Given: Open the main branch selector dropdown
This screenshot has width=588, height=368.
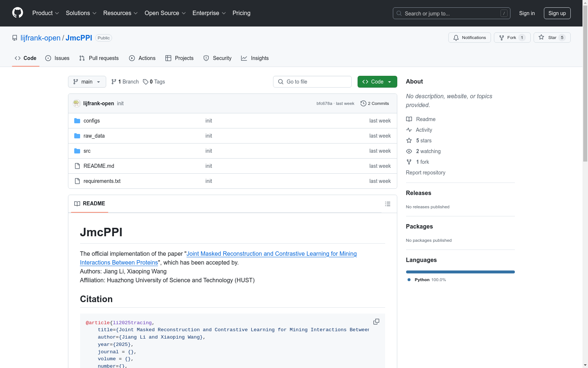Looking at the screenshot, I should [87, 82].
